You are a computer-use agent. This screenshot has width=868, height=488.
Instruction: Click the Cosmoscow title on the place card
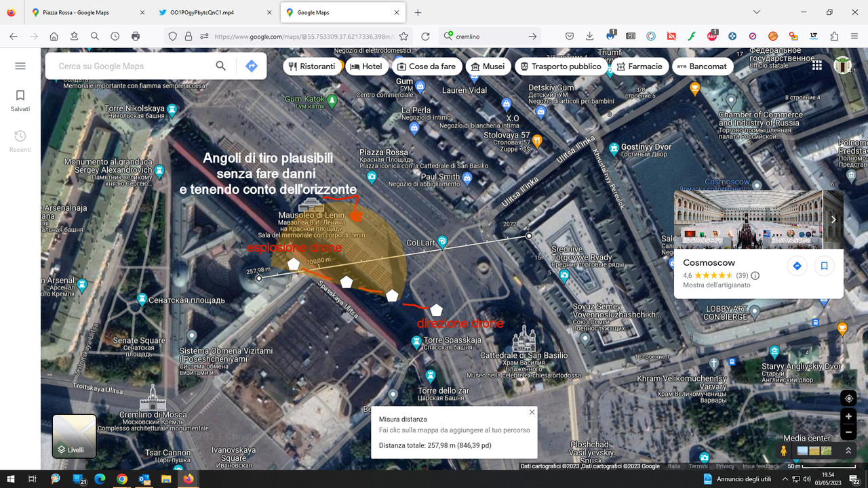[x=709, y=263]
